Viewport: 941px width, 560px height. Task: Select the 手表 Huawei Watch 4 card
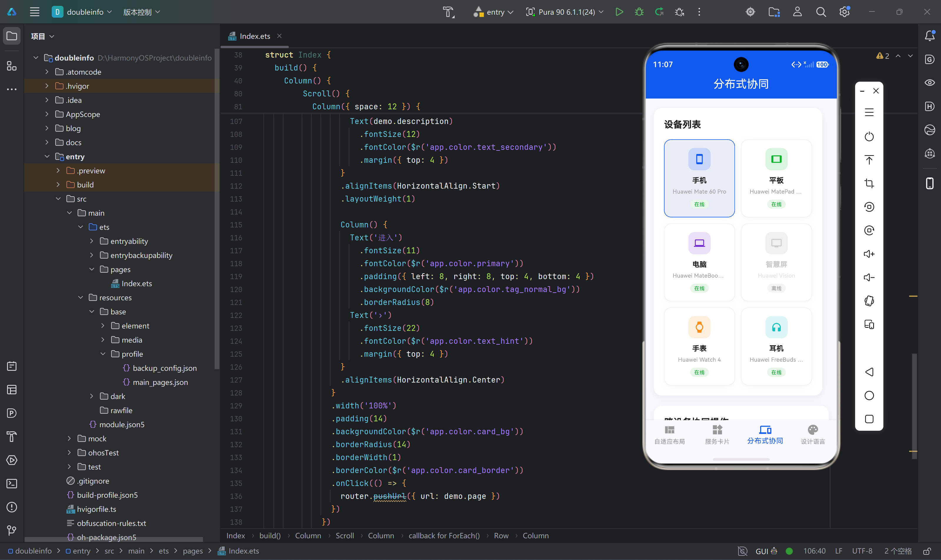699,346
